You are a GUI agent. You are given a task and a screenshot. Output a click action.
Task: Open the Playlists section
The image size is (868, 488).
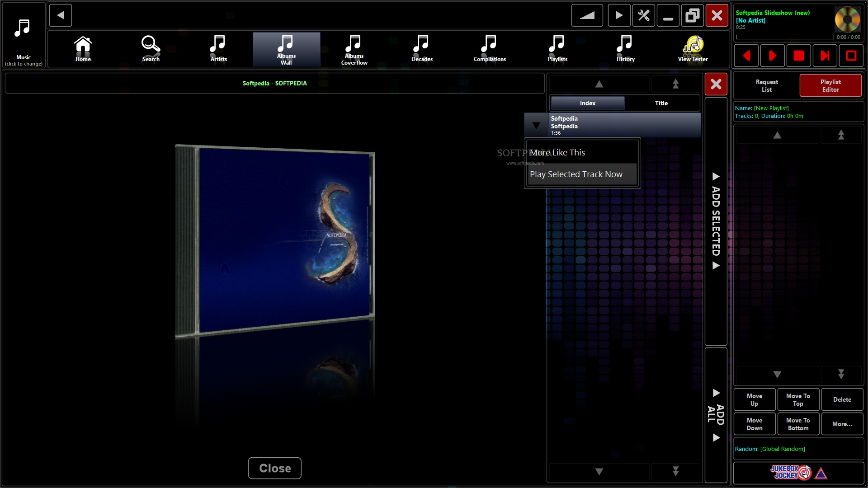(557, 49)
